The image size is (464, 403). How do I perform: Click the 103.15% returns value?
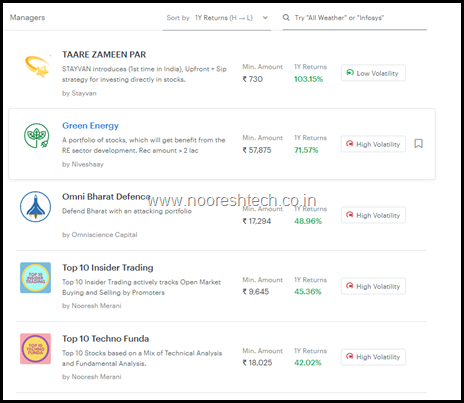coord(308,79)
